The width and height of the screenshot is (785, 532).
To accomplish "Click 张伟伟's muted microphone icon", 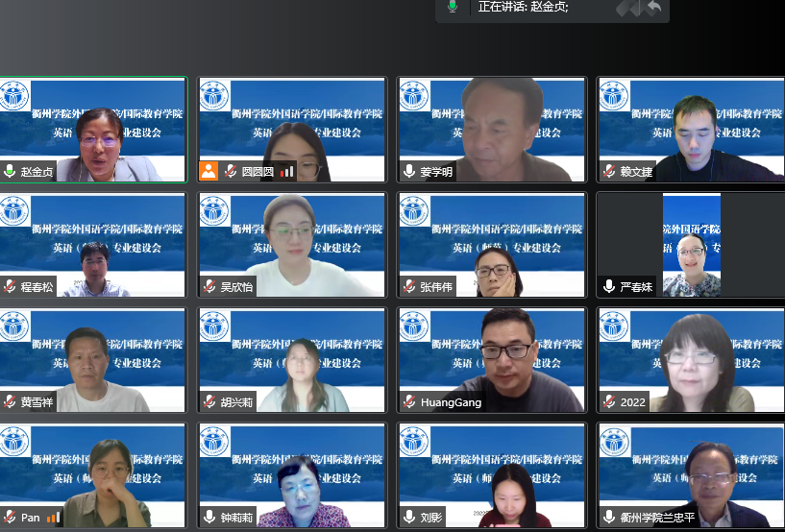I will 409,286.
